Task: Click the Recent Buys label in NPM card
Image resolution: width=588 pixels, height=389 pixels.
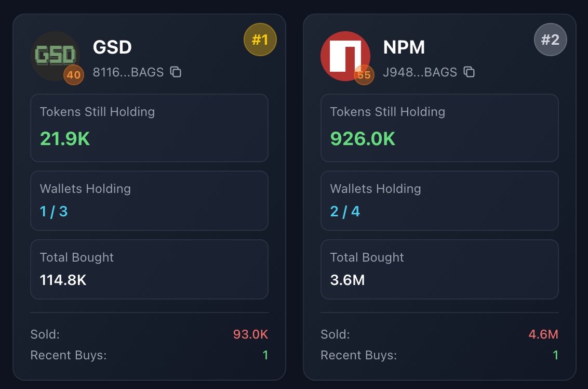Action: pyautogui.click(x=359, y=355)
